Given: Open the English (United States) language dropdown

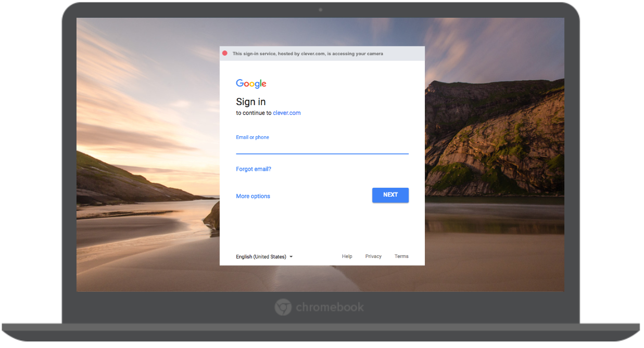Looking at the screenshot, I should pyautogui.click(x=260, y=256).
